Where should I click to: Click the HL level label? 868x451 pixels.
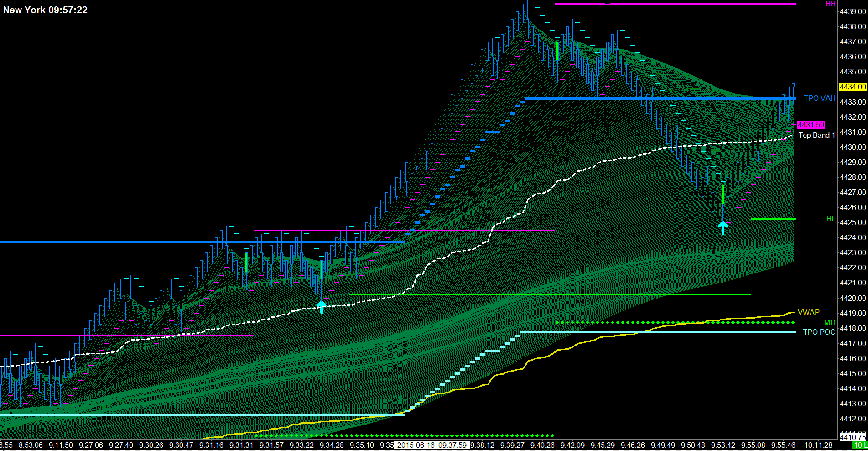(x=831, y=219)
